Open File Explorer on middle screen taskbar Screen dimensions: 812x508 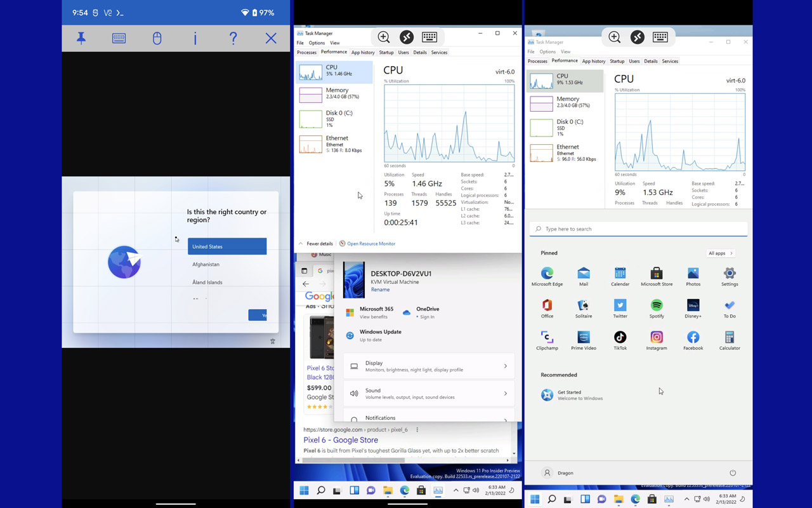388,490
